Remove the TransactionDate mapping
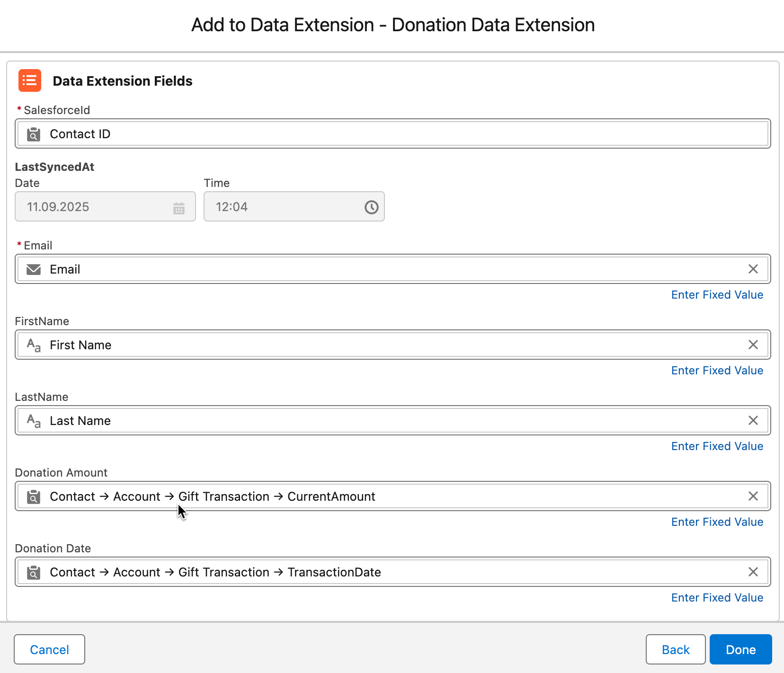Screen dimensions: 784x673 (753, 572)
